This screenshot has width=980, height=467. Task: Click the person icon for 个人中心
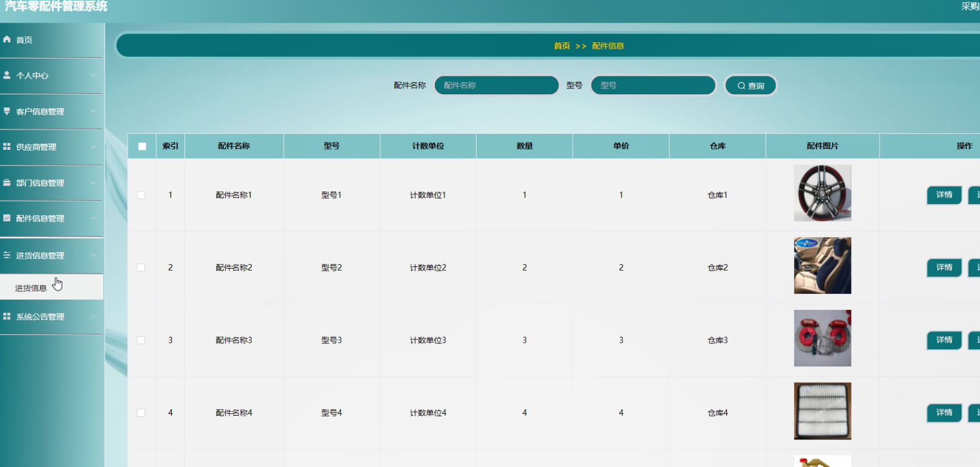point(7,75)
